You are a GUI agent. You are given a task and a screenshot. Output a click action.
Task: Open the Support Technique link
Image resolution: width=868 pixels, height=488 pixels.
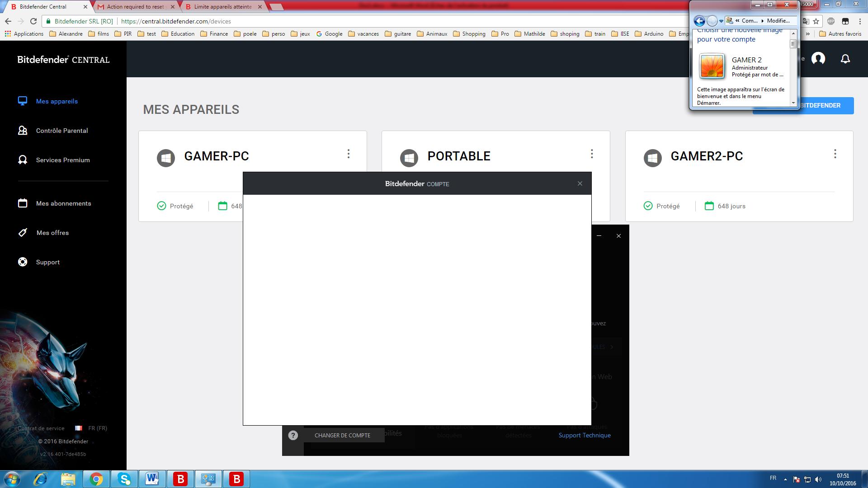(x=585, y=435)
